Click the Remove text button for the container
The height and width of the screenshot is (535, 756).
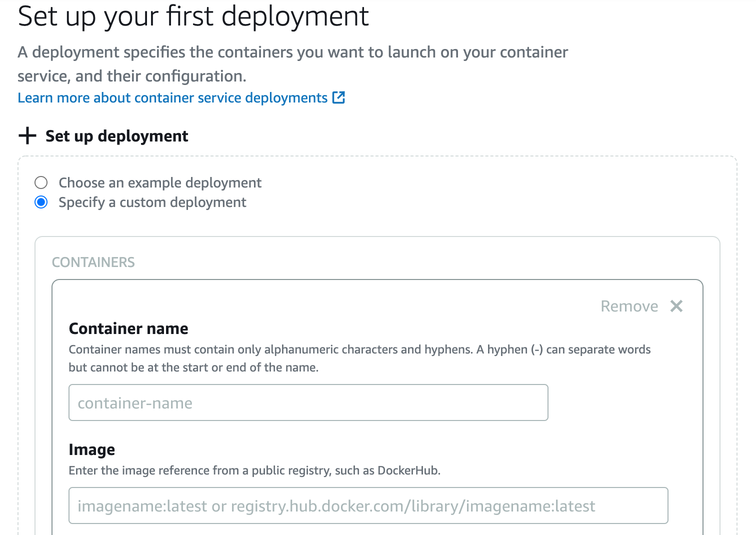pyautogui.click(x=629, y=306)
